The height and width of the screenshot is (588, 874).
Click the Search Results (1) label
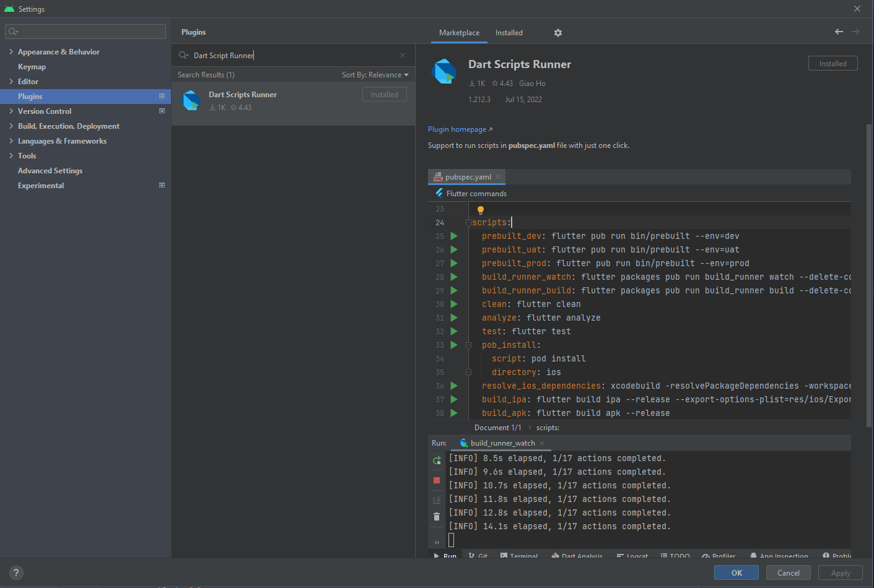coord(206,75)
